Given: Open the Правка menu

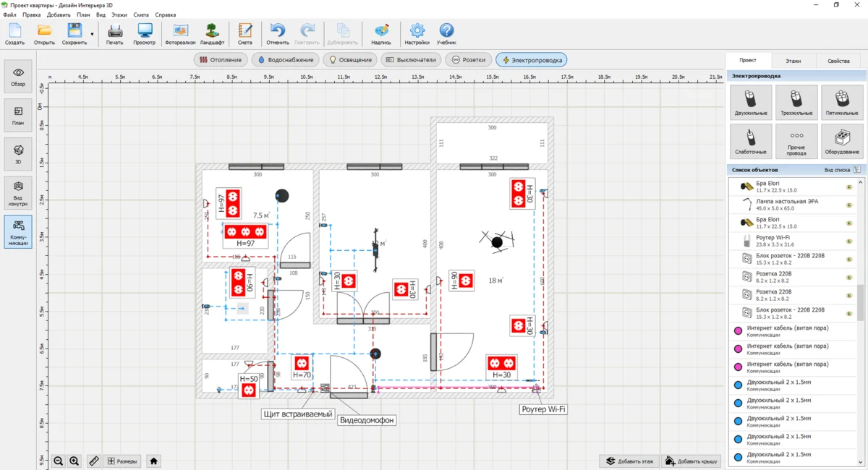Looking at the screenshot, I should coord(32,14).
